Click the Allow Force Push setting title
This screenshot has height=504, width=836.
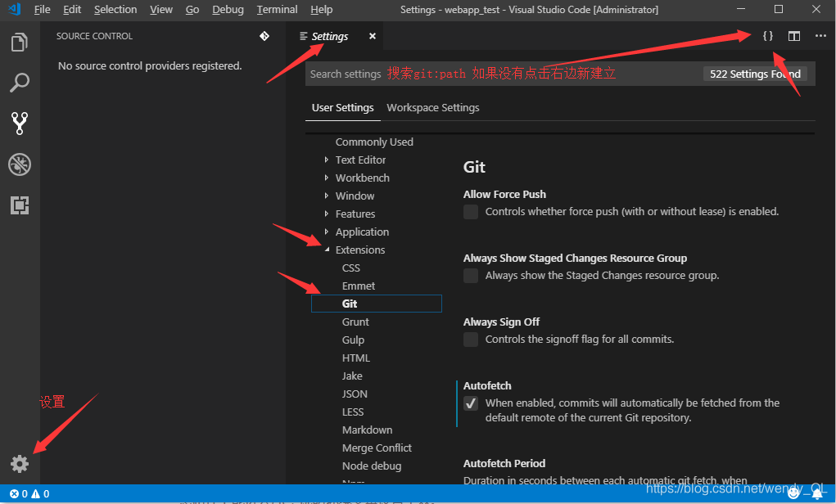tap(504, 195)
